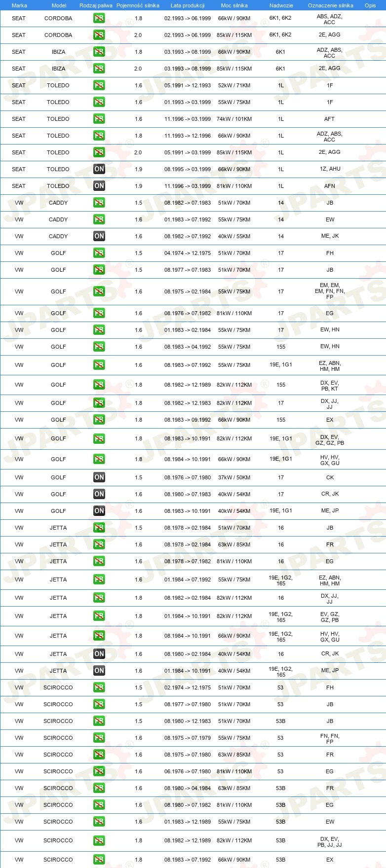
Task: Click the Lata produkcji column header
Action: 188,5
